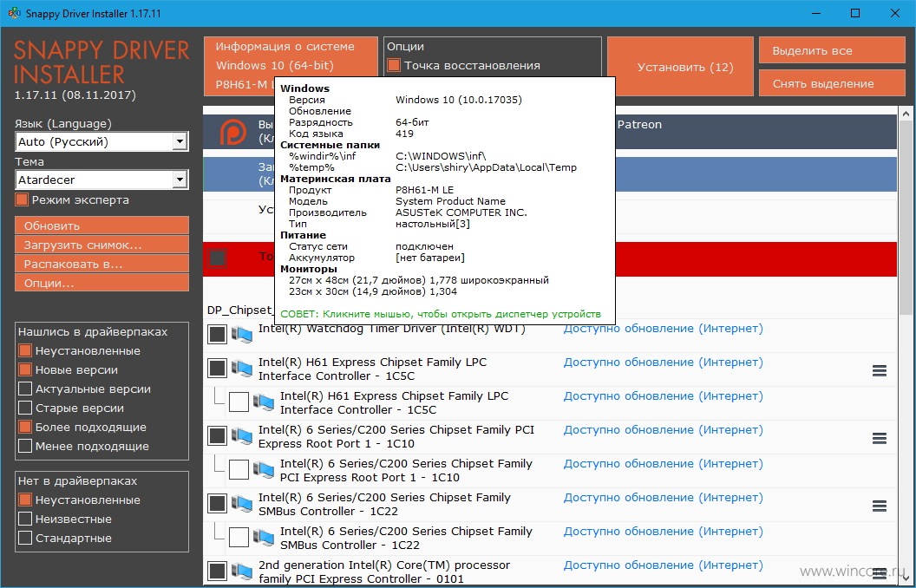The height and width of the screenshot is (588, 916).
Task: Click Выделить все button
Action: [x=832, y=51]
